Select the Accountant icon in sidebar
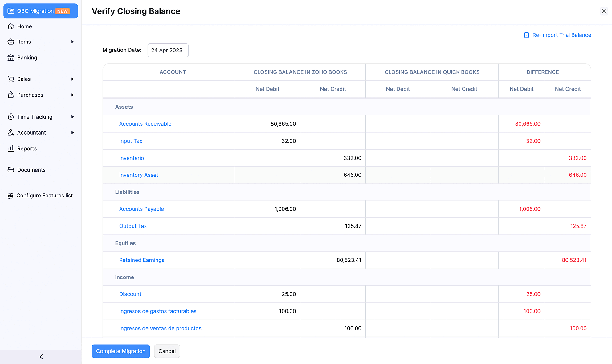The height and width of the screenshot is (364, 612). click(x=11, y=132)
